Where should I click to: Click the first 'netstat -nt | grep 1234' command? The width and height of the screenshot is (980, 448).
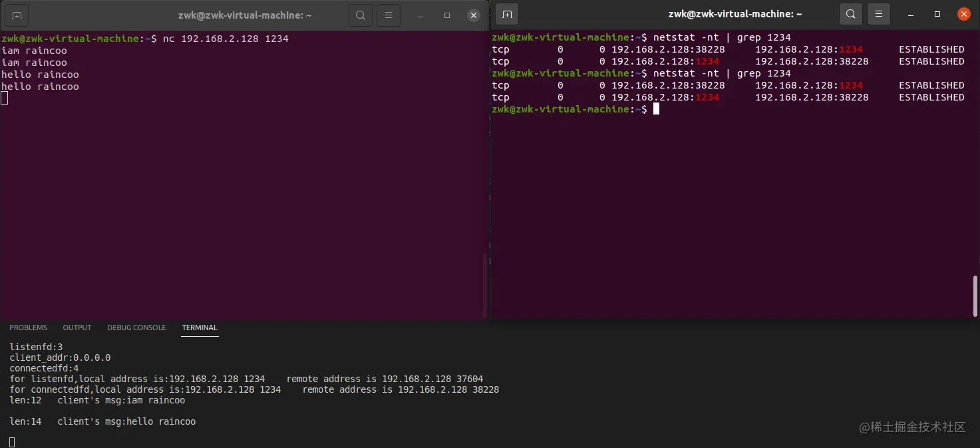click(722, 37)
